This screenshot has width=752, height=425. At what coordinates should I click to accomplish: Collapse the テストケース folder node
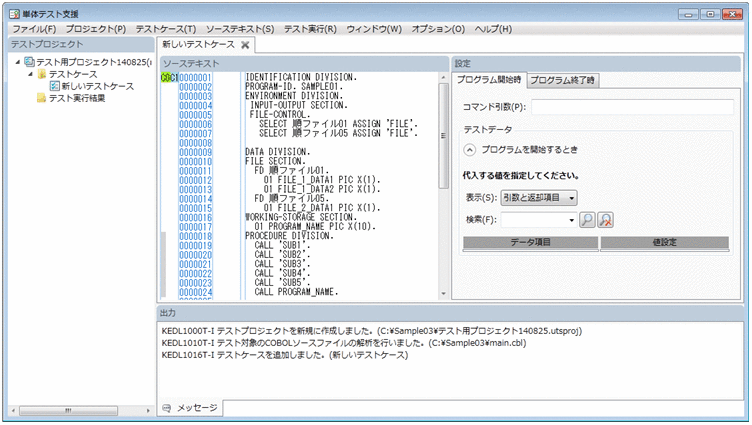30,74
